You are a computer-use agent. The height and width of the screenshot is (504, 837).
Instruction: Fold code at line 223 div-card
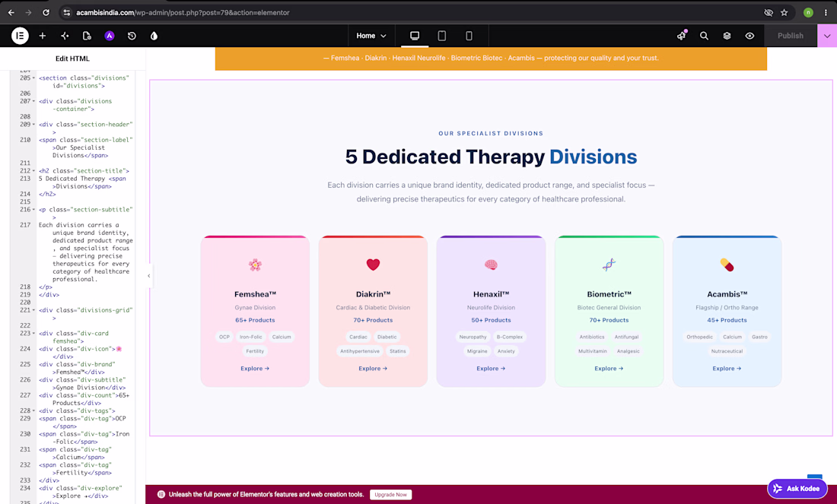33,333
